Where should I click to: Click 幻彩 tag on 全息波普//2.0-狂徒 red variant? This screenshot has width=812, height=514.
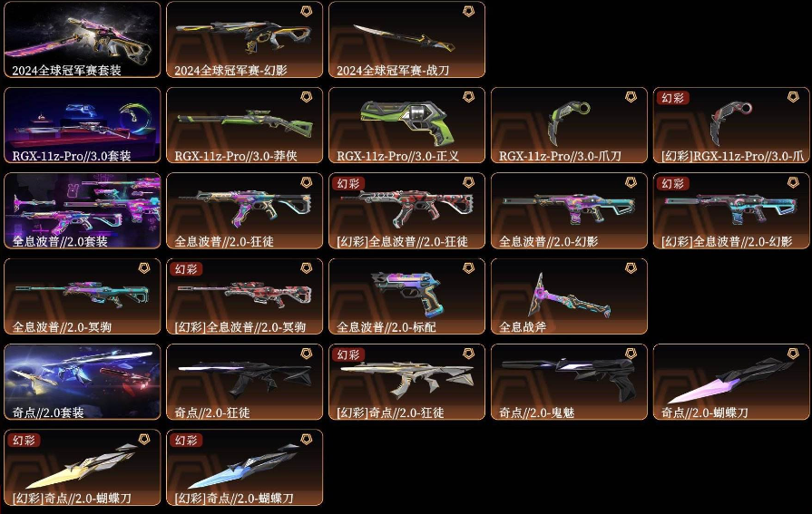[x=348, y=183]
